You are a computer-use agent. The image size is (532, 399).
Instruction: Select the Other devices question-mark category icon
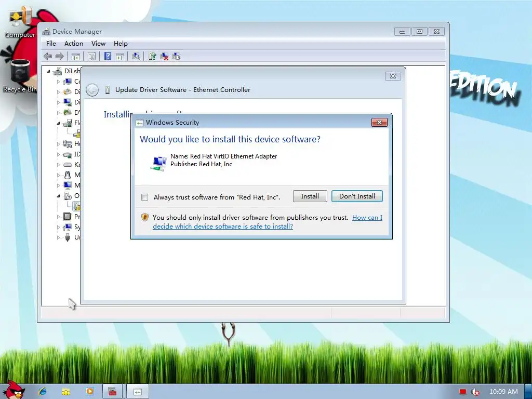tap(68, 196)
